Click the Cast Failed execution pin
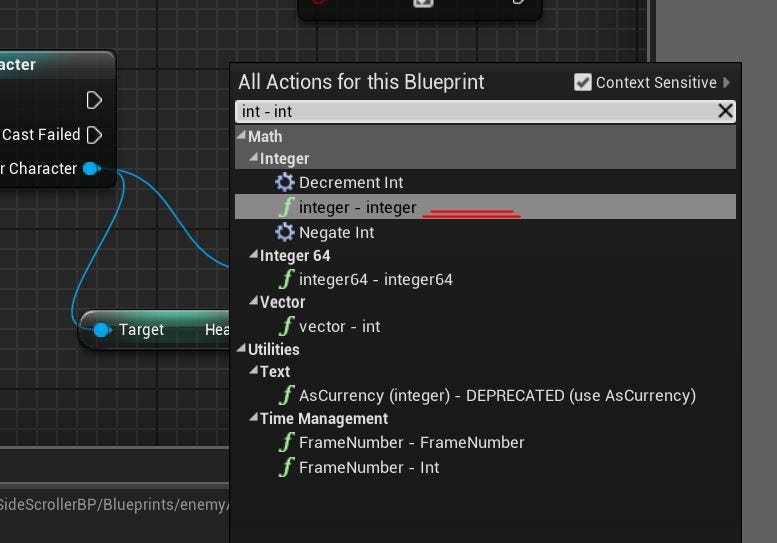 coord(94,135)
